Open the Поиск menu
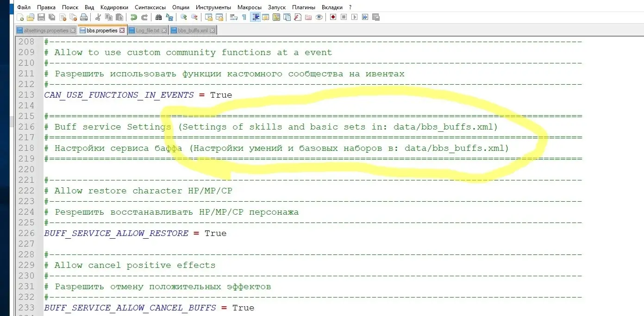 click(70, 7)
